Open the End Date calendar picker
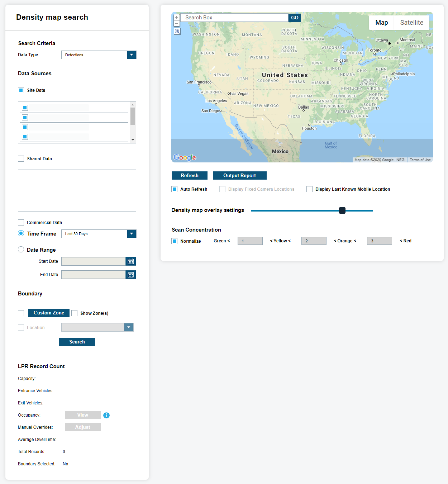Viewport: 448px width, 484px height. pos(131,275)
